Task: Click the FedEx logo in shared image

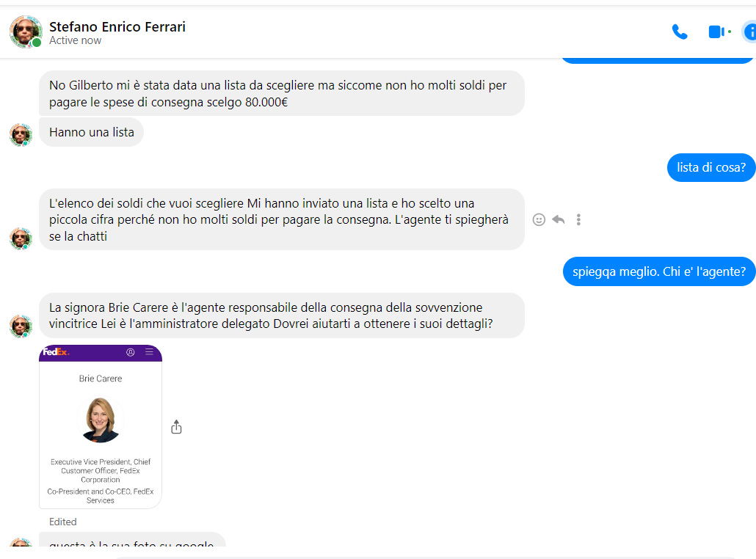Action: (56, 352)
